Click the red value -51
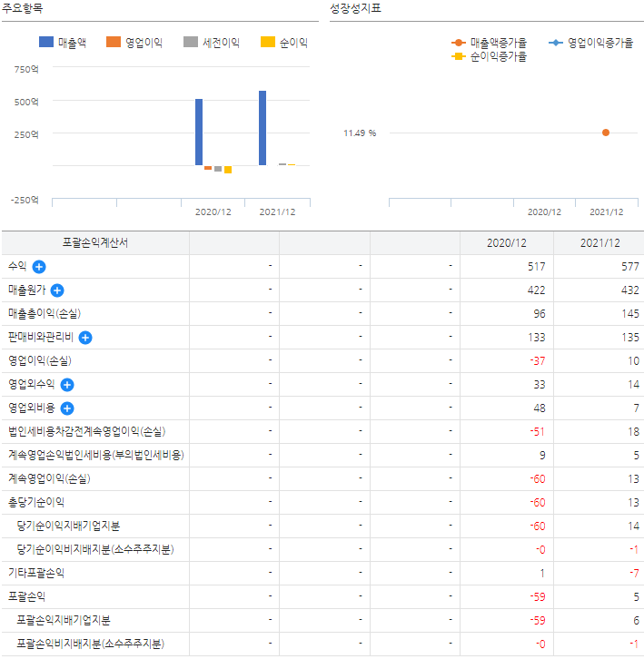Image resolution: width=644 pixels, height=659 pixels. tap(537, 432)
